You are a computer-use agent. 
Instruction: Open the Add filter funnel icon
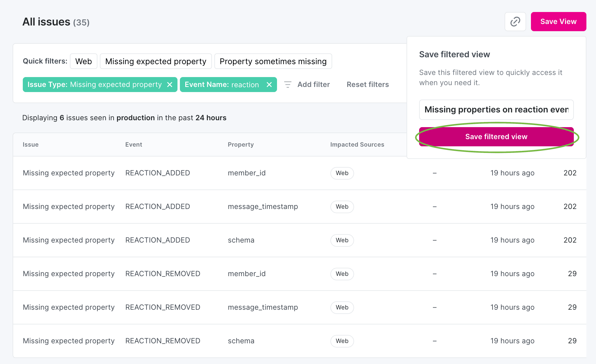288,84
